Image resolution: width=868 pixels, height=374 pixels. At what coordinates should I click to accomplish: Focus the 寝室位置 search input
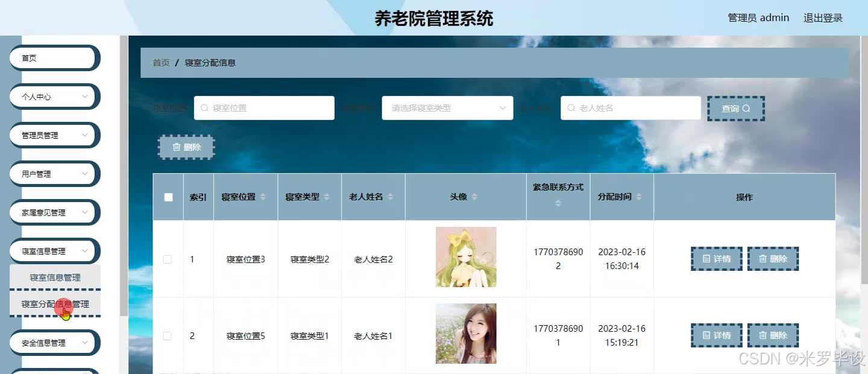point(264,108)
